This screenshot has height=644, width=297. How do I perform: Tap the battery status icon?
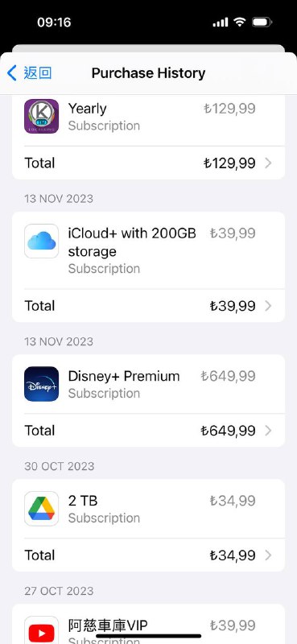[262, 22]
